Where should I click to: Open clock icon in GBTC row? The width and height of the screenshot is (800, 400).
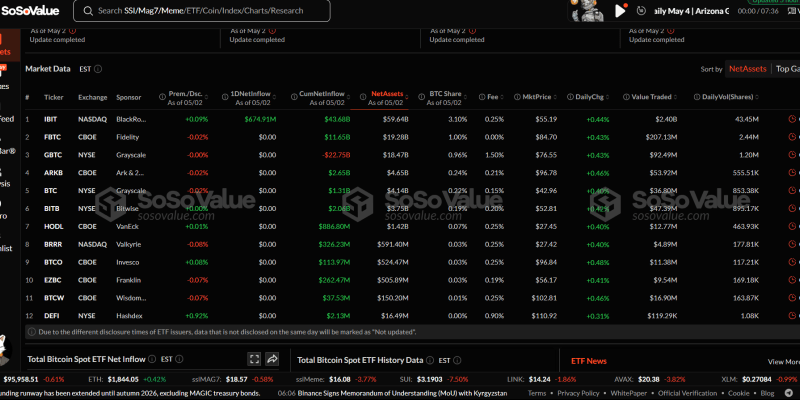coord(792,155)
